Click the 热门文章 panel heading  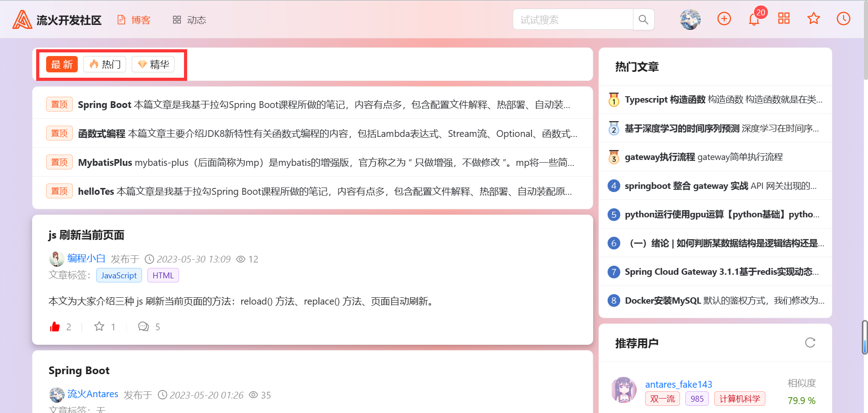[x=637, y=67]
